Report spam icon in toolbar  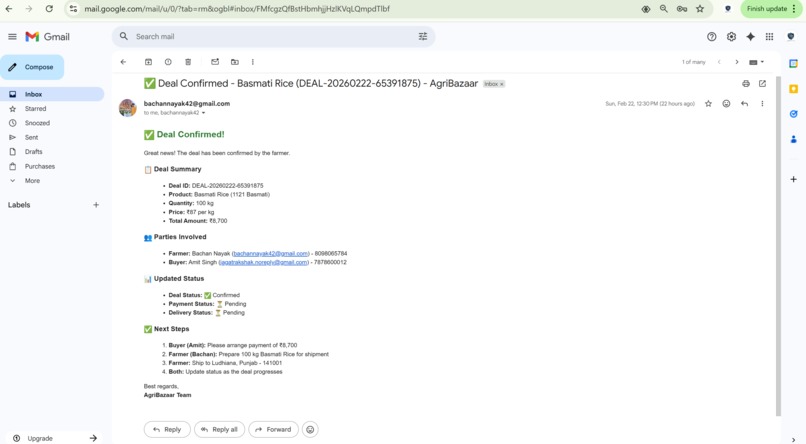168,62
